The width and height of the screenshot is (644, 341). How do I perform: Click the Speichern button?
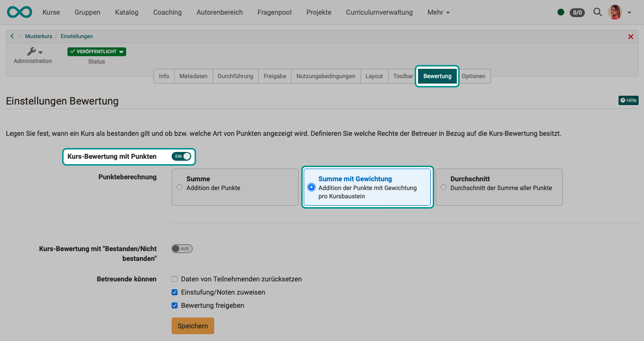coord(193,326)
